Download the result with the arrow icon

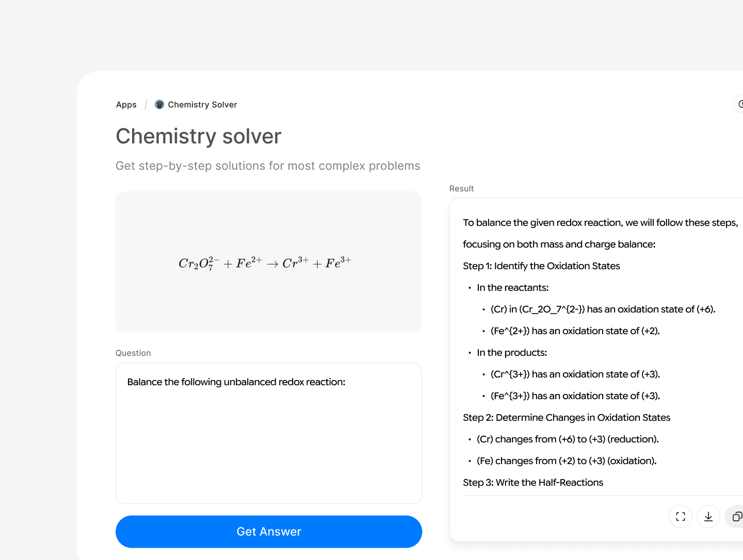coord(708,517)
